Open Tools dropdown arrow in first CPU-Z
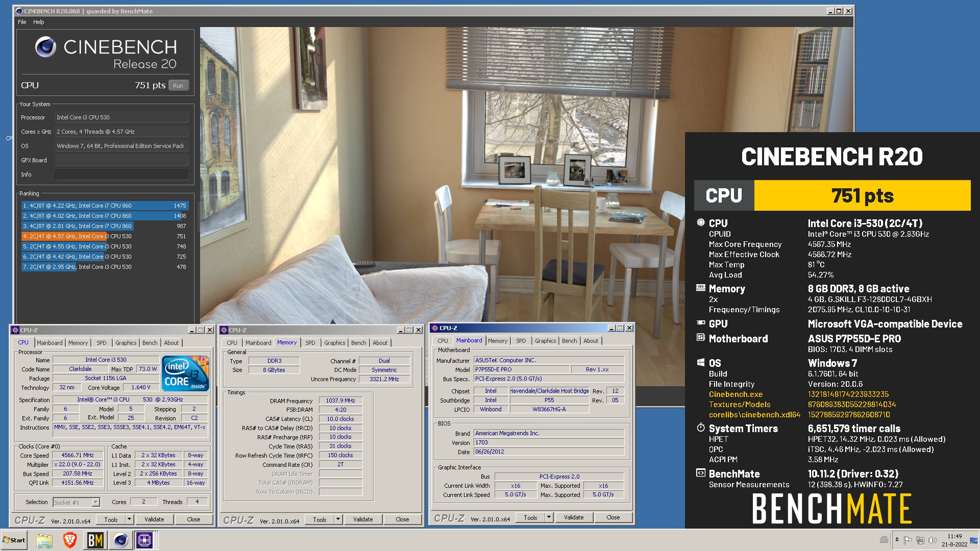This screenshot has width=980, height=551. (129, 519)
